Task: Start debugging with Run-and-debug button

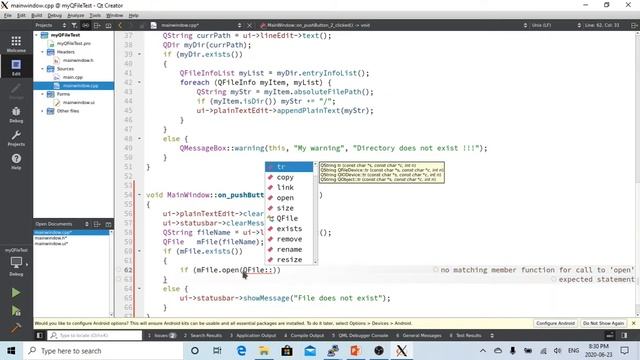Action: [x=16, y=311]
